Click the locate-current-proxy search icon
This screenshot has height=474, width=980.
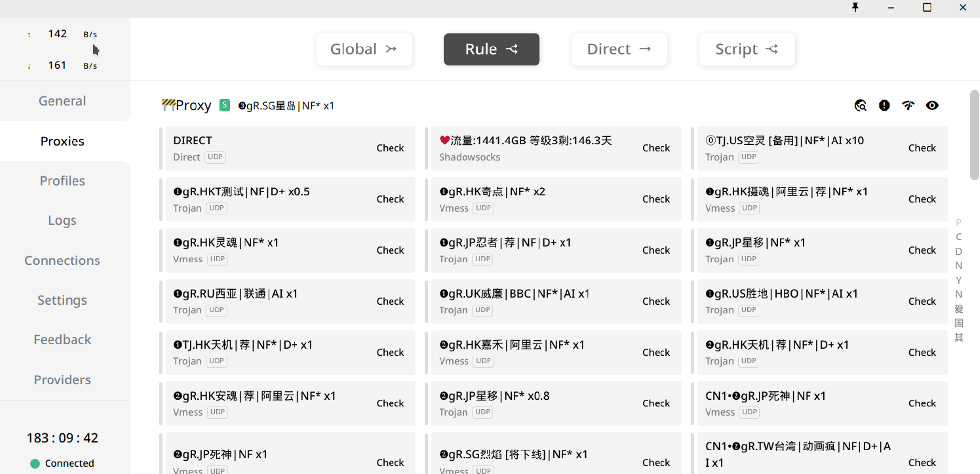click(x=860, y=105)
